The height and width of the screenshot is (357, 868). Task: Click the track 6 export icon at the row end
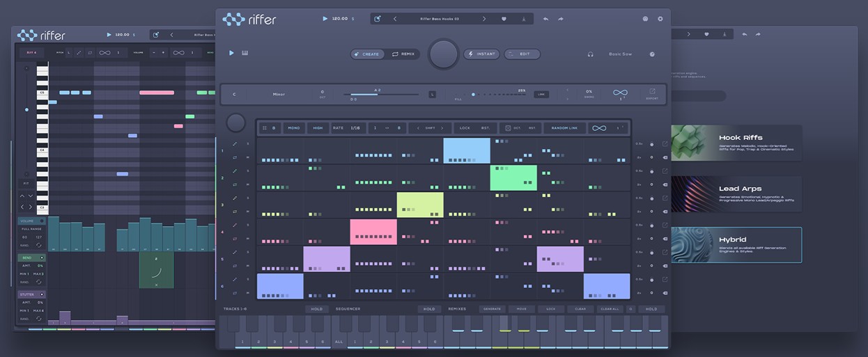665,280
